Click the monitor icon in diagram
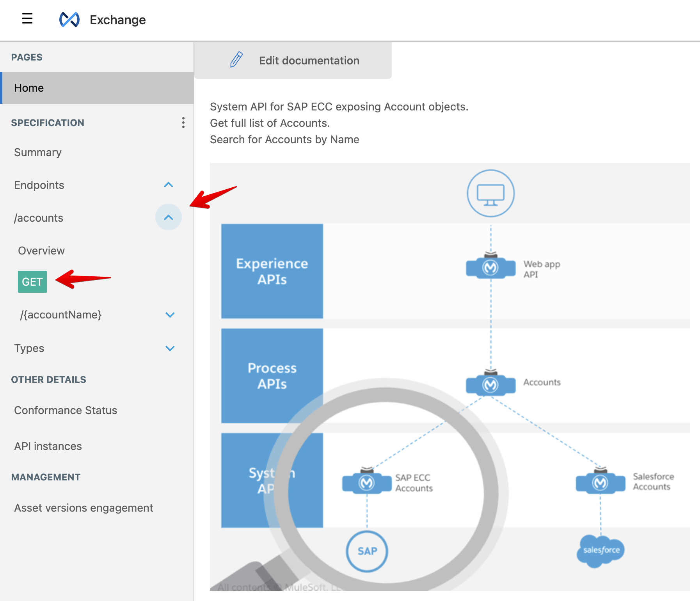 (491, 194)
